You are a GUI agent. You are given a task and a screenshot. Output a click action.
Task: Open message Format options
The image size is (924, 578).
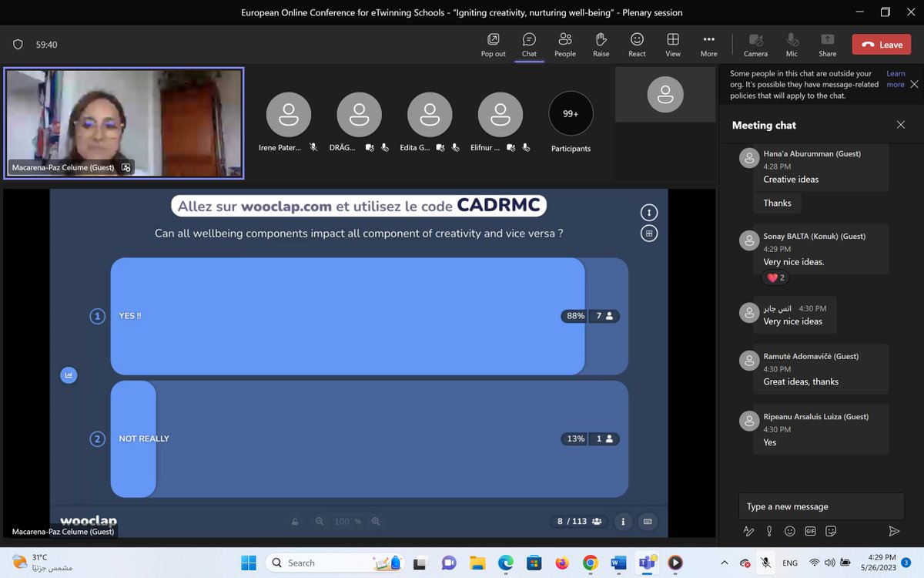(748, 531)
